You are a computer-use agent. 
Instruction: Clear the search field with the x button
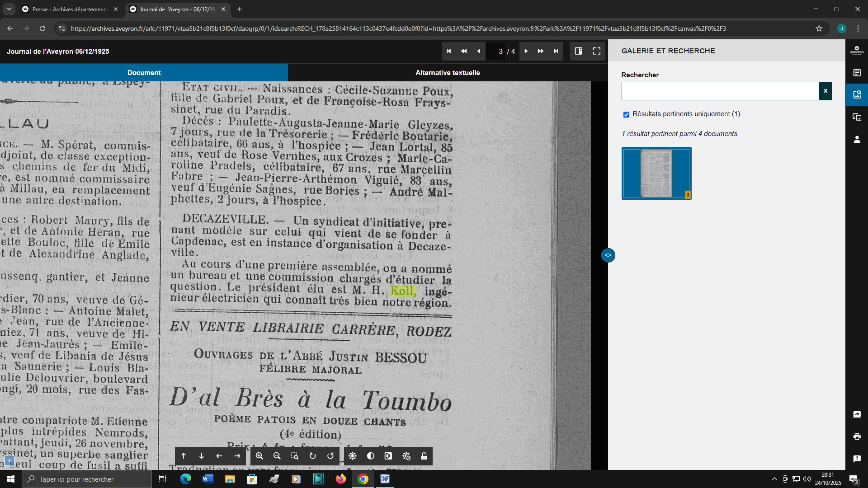[x=825, y=91]
